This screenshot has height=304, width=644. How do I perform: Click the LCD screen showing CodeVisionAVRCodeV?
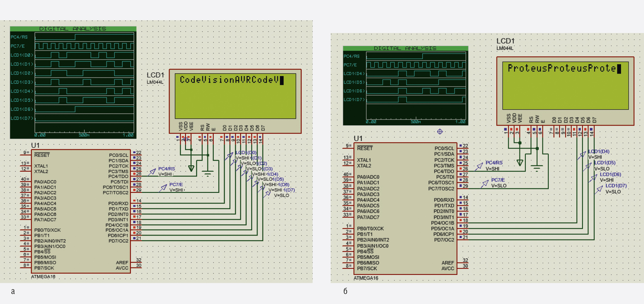[x=235, y=96]
